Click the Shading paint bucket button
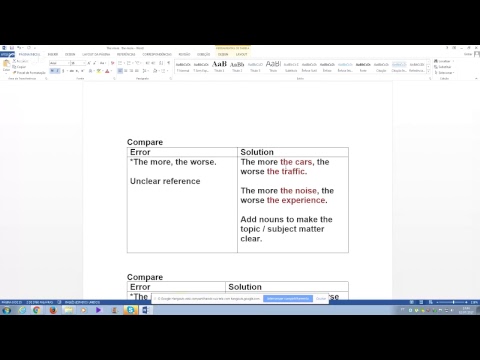 [x=155, y=71]
